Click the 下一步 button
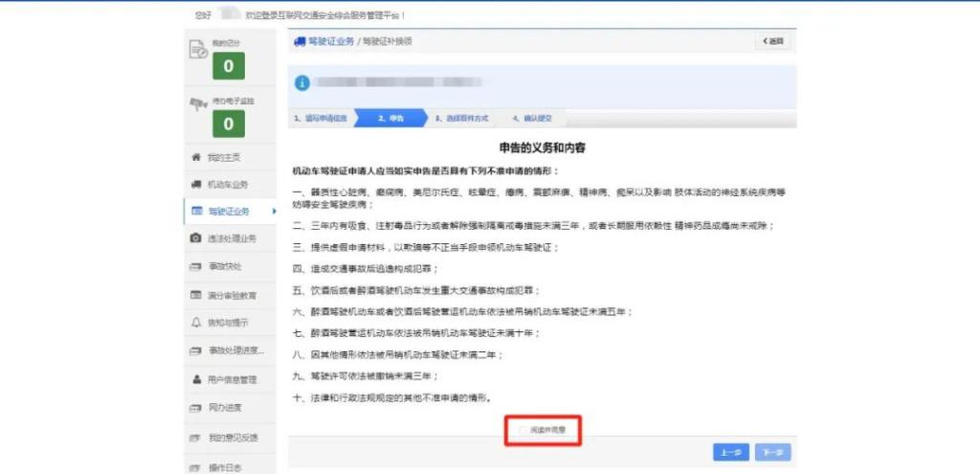The height and width of the screenshot is (474, 980). point(771,453)
